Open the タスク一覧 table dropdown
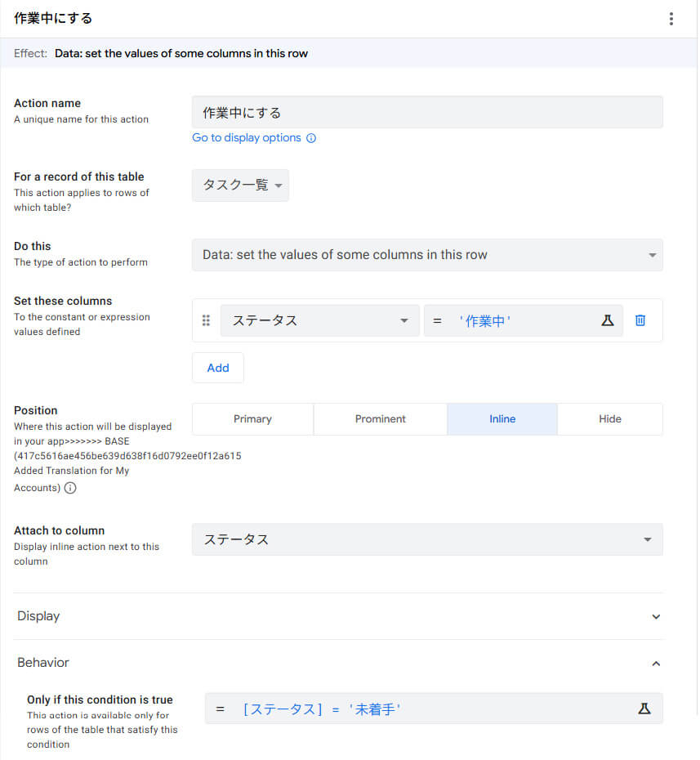This screenshot has width=700, height=760. click(240, 186)
